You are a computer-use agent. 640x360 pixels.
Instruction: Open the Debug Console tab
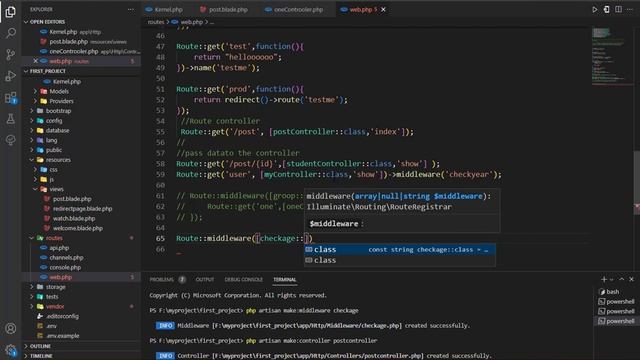click(244, 280)
